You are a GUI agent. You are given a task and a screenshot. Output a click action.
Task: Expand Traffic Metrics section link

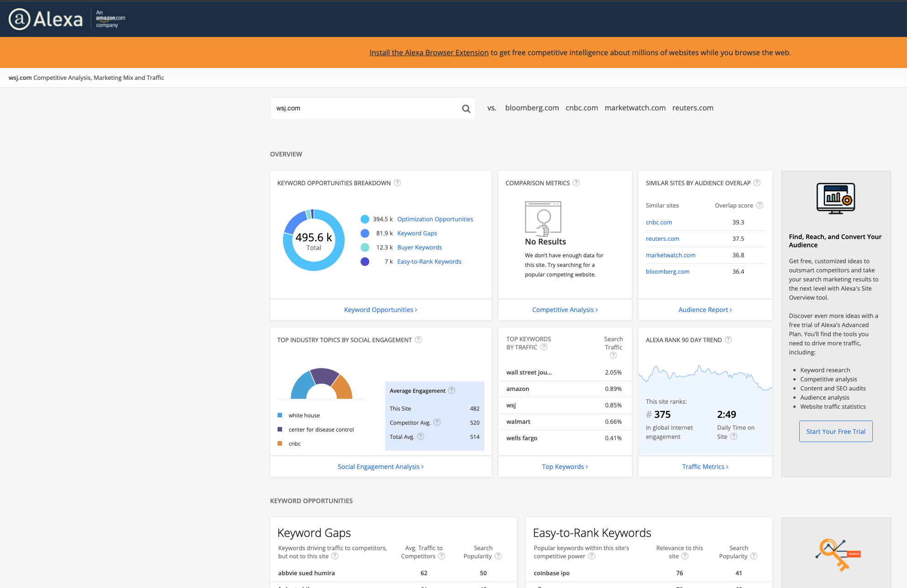coord(705,467)
